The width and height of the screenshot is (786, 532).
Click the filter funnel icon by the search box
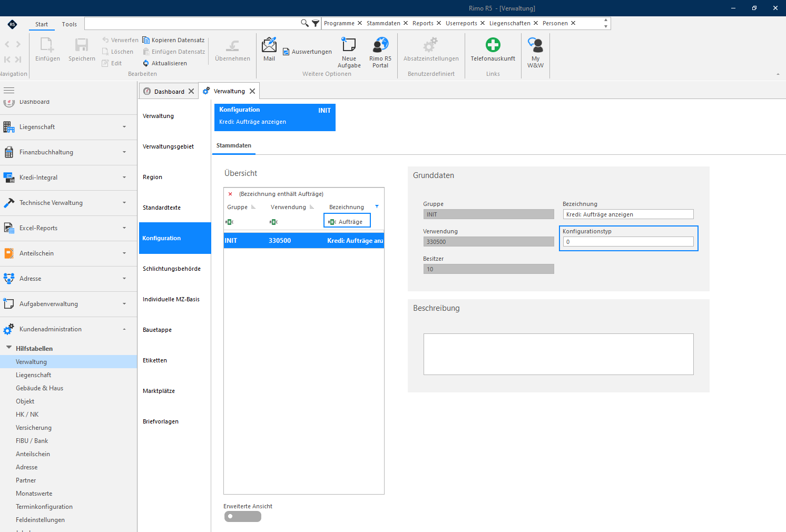316,23
